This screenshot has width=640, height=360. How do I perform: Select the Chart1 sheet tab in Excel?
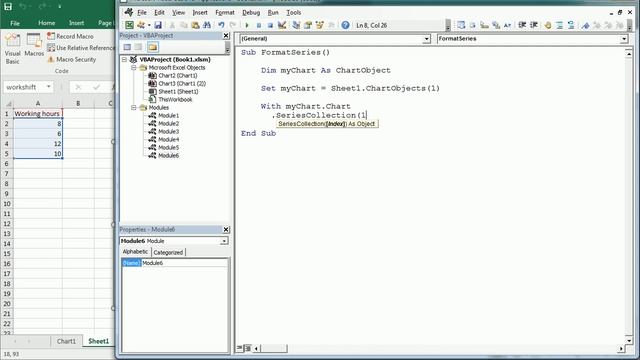[x=66, y=341]
